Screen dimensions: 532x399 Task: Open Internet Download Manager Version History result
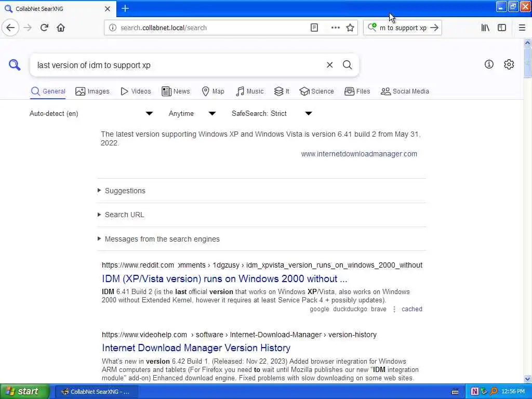[x=196, y=348]
